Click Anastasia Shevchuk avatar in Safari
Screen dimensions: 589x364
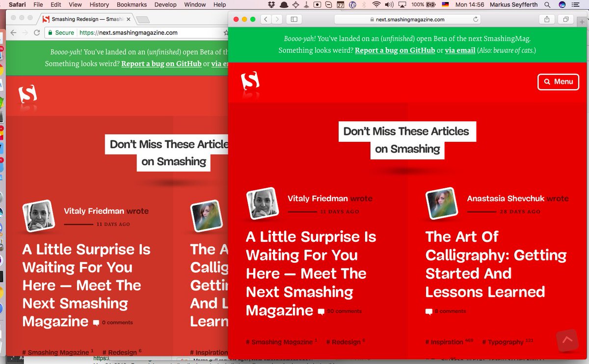(x=442, y=204)
